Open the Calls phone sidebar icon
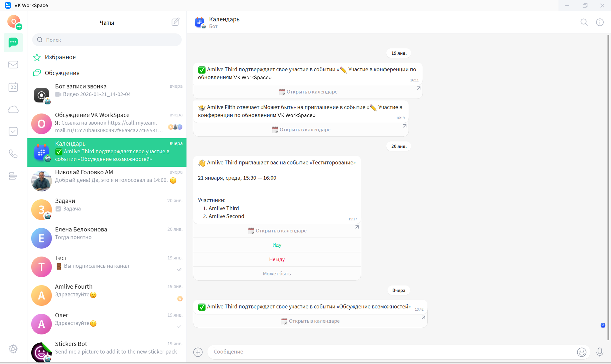 pyautogui.click(x=13, y=154)
